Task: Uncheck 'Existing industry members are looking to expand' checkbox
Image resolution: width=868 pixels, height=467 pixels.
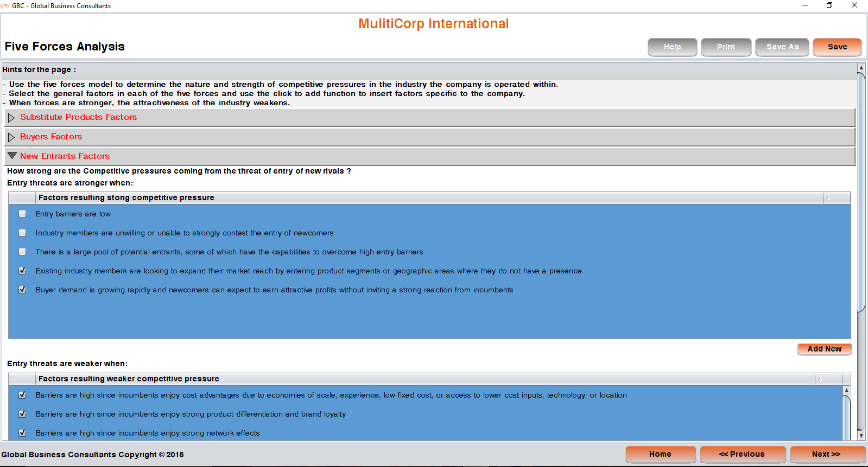Action: (x=22, y=271)
